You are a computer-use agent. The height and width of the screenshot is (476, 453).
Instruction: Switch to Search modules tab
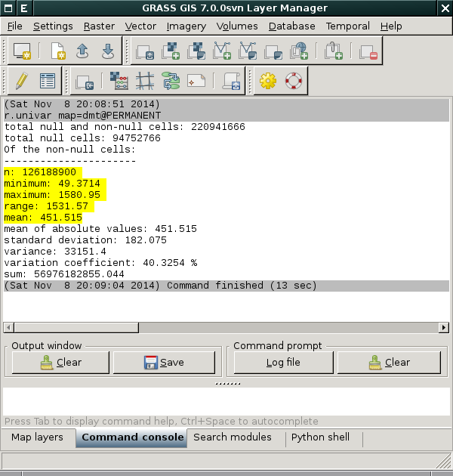click(233, 437)
